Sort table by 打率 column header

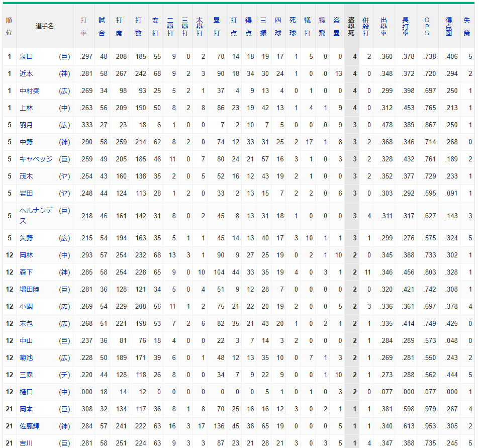tap(83, 27)
